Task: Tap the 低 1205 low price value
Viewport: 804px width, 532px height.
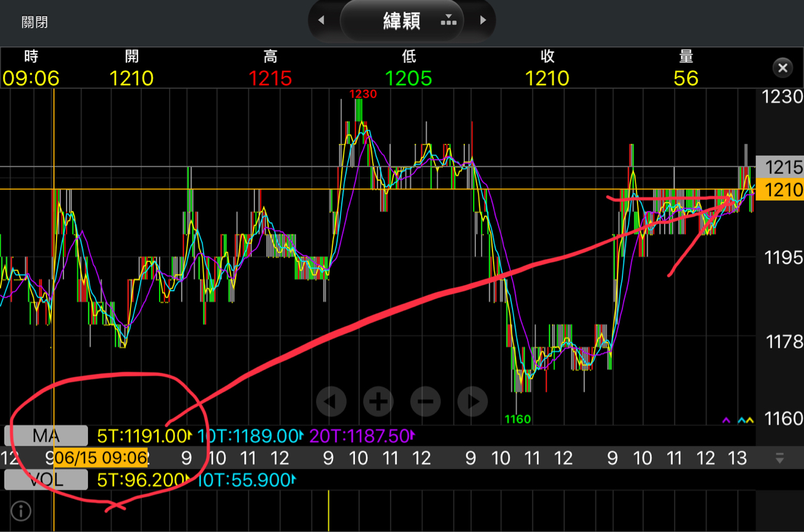Action: (409, 79)
